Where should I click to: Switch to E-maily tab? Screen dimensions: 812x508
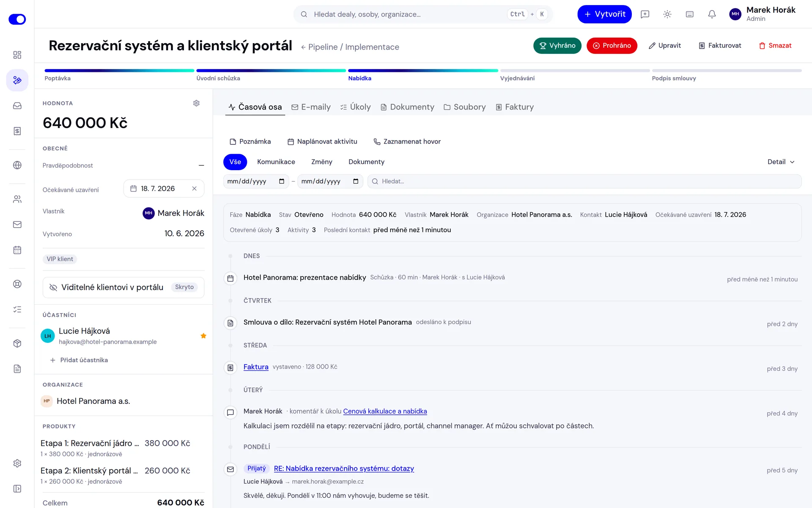click(x=311, y=107)
